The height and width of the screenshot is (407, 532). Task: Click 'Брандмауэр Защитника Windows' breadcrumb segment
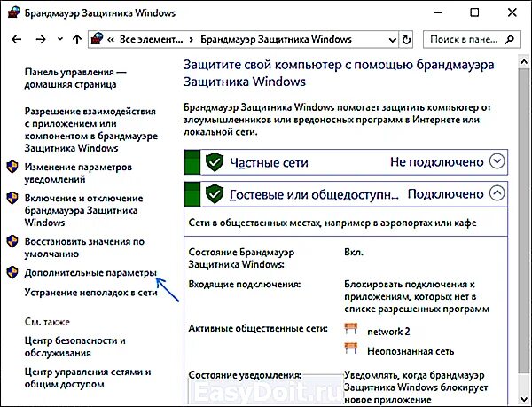pyautogui.click(x=276, y=39)
